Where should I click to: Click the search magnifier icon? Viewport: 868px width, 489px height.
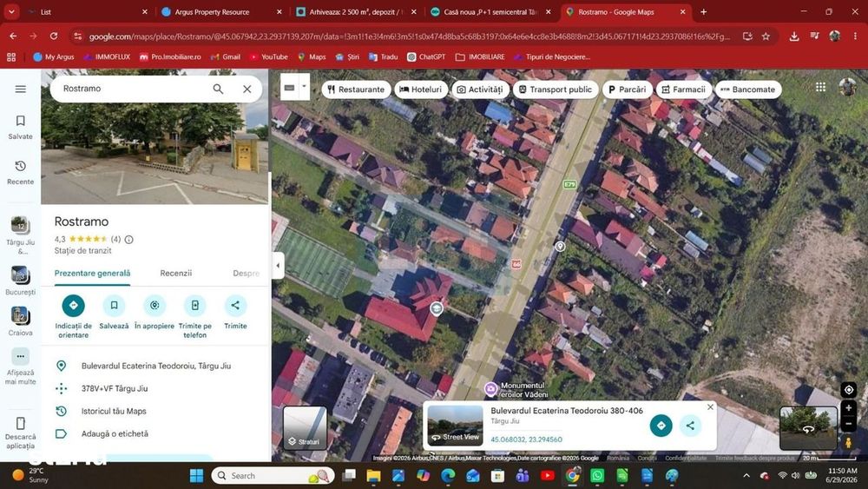(218, 89)
